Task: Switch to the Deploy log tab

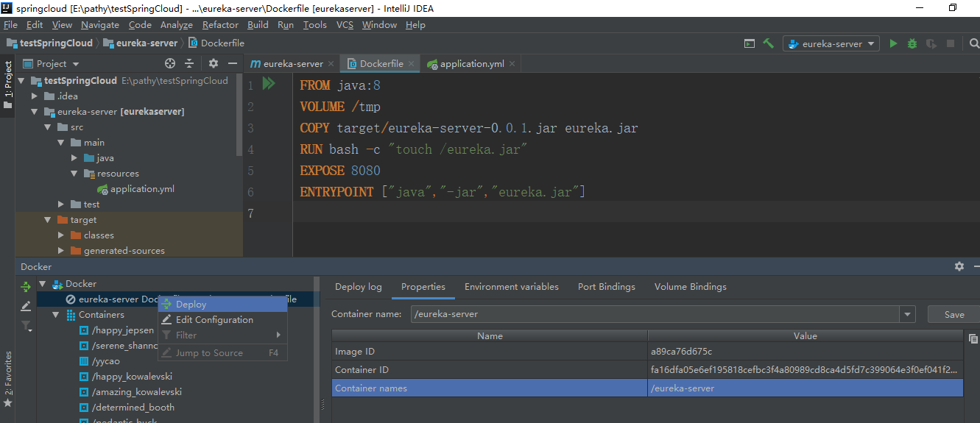Action: 358,287
